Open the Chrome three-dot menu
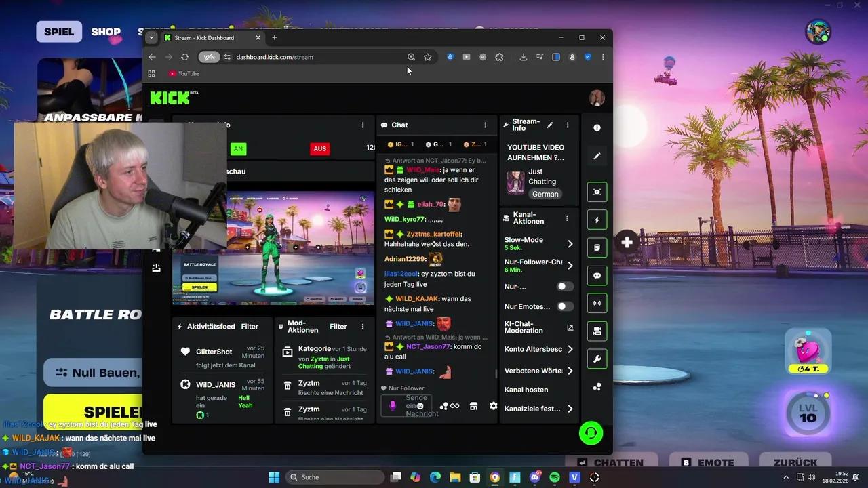 tap(603, 57)
